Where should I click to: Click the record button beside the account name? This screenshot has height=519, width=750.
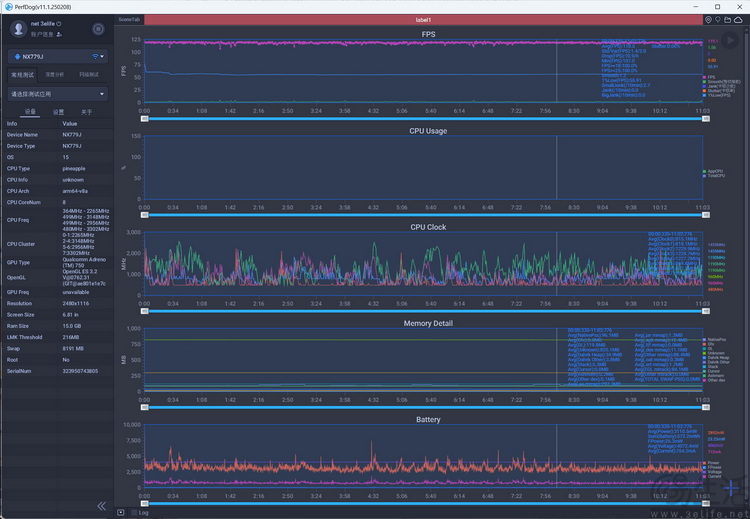click(x=98, y=29)
